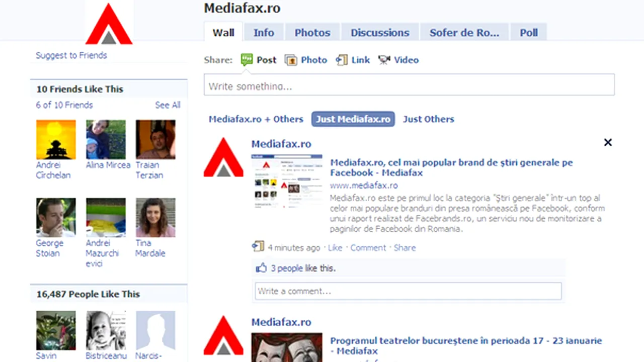Open Mediafax.ro author name on theatre post

[281, 322]
